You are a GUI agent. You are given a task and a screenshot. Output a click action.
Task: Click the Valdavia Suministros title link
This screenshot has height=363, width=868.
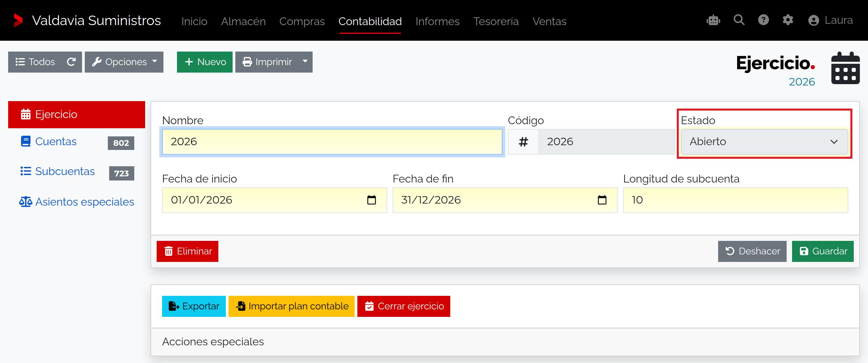click(x=96, y=20)
